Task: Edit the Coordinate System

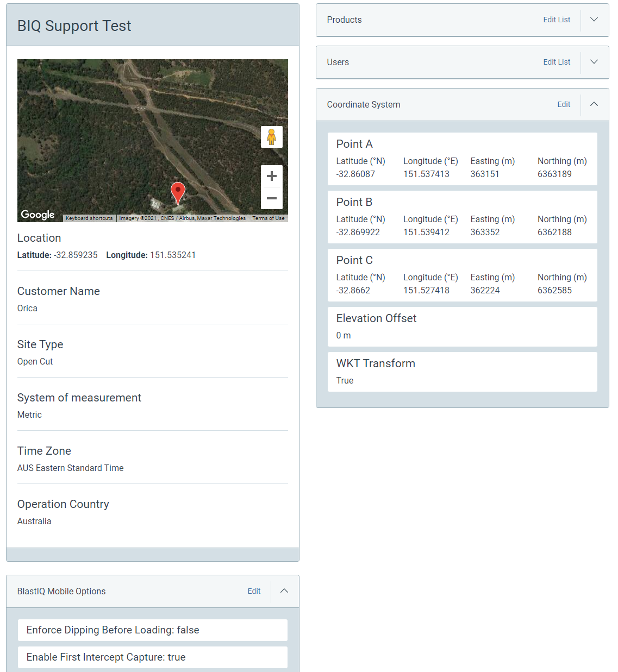Action: click(564, 104)
